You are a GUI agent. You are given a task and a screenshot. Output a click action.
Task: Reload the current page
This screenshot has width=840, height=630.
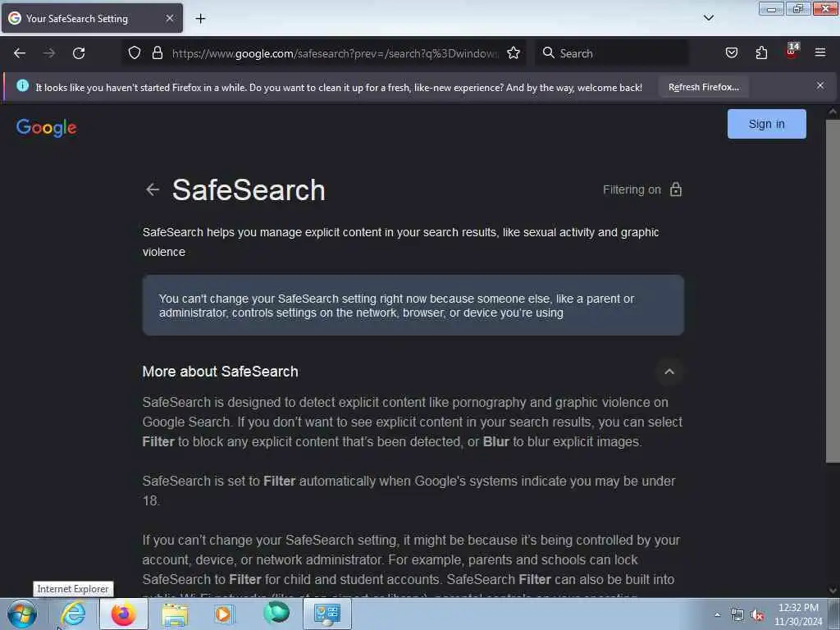[79, 53]
